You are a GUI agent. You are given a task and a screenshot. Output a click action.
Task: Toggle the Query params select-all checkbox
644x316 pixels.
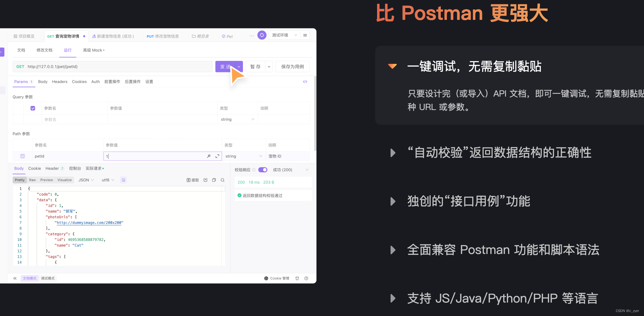pyautogui.click(x=33, y=108)
